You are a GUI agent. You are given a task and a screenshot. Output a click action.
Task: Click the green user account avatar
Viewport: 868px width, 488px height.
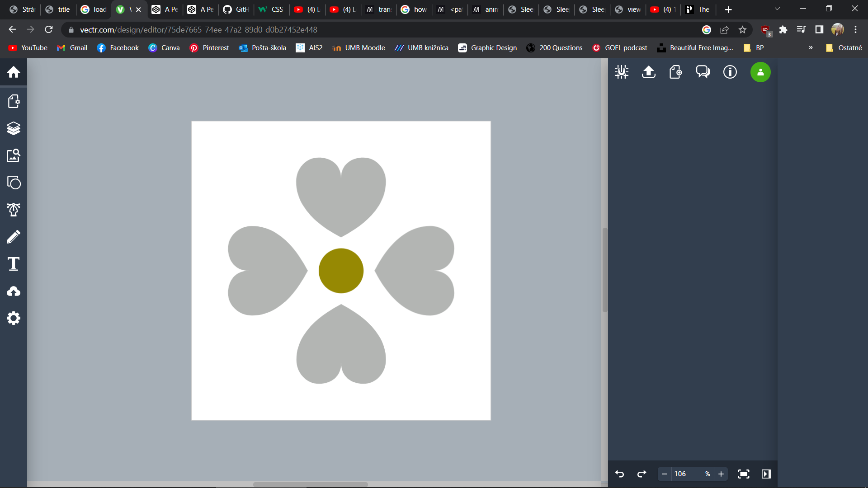coord(760,72)
